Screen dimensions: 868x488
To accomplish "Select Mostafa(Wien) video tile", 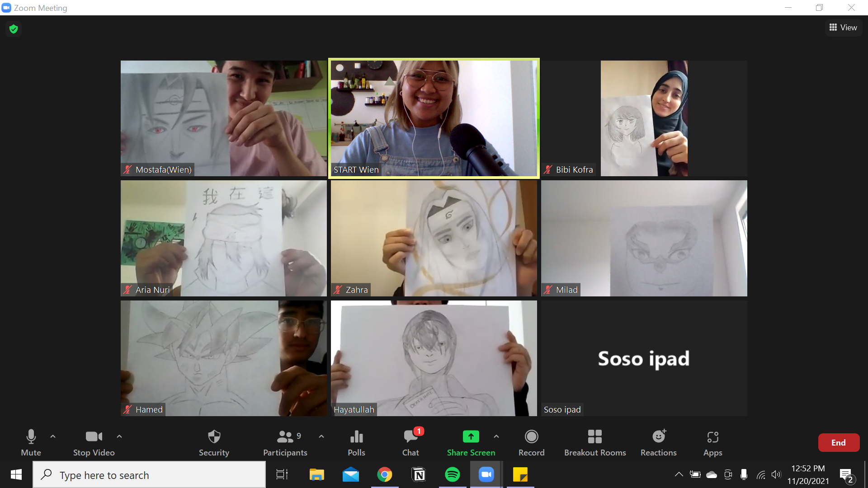I will pos(224,118).
